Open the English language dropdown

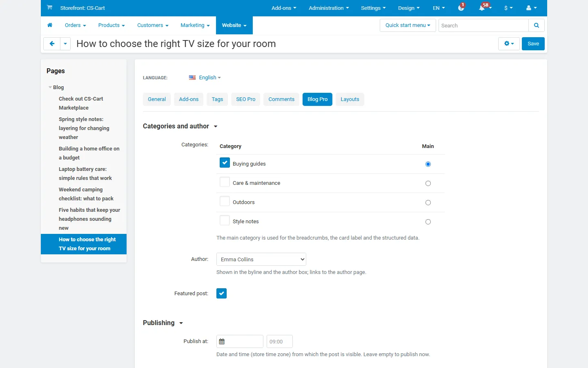tap(210, 78)
